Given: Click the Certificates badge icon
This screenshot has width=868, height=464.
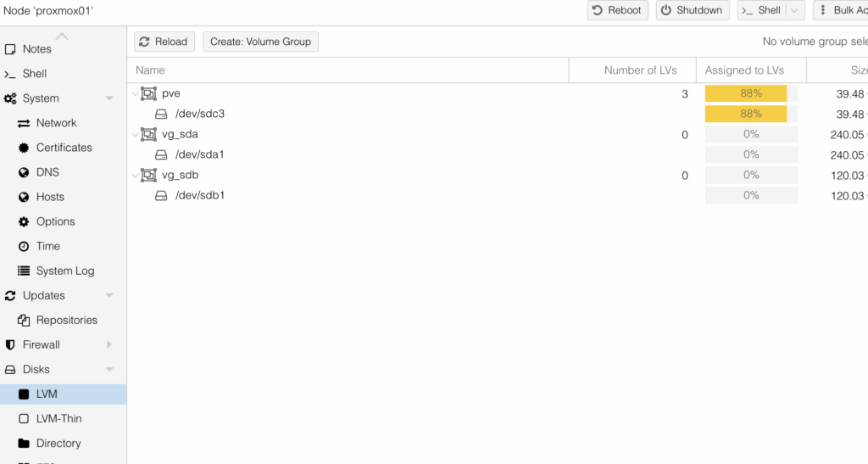Looking at the screenshot, I should point(24,148).
